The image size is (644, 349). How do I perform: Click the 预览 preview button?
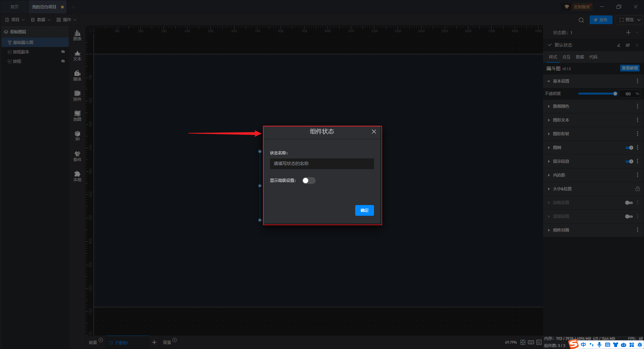coord(626,20)
